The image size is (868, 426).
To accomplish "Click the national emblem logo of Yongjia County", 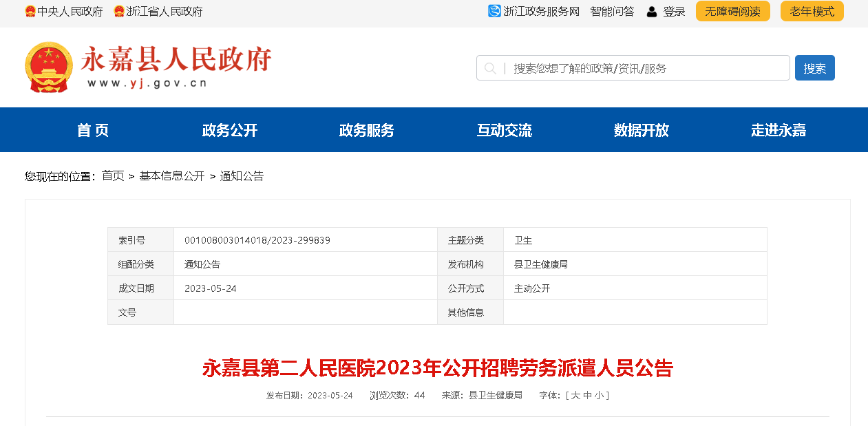I will tap(49, 67).
